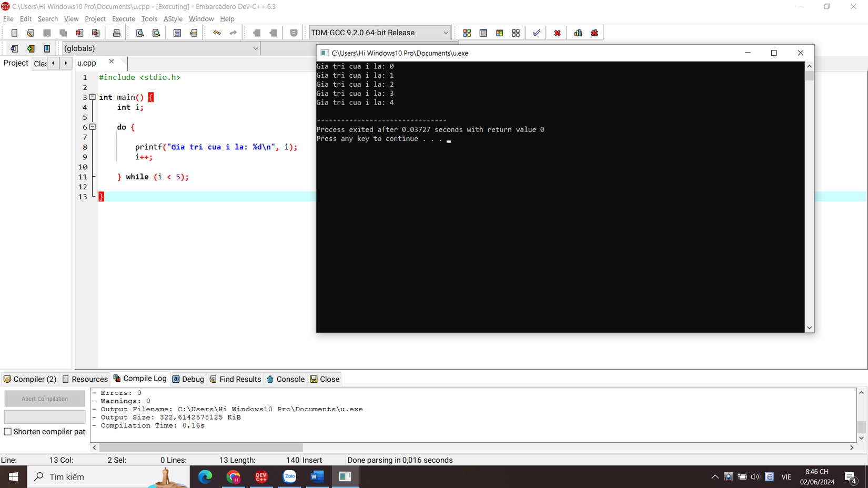Viewport: 868px width, 488px height.
Task: Click the Save All toolbar icon
Action: [x=63, y=33]
